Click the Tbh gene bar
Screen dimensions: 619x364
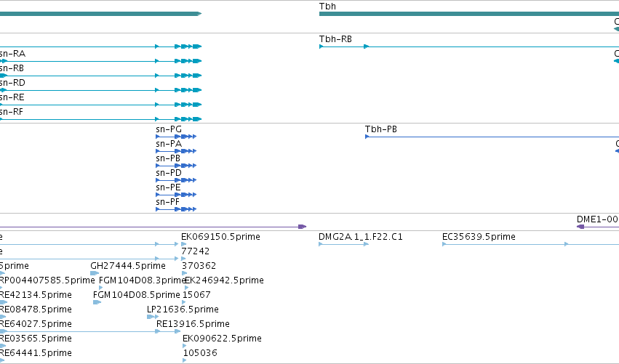click(469, 14)
